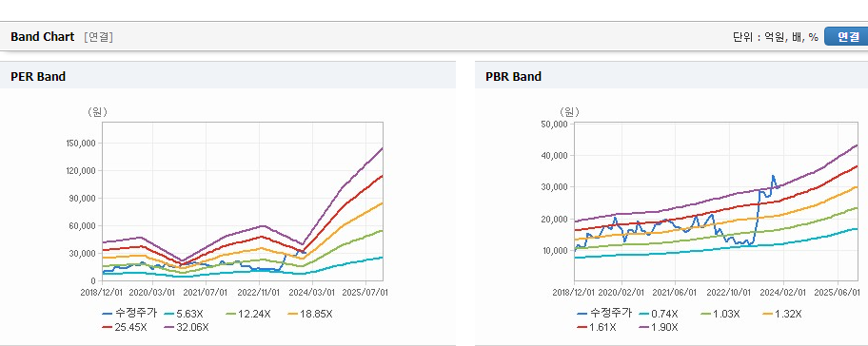Click 2025/06/01 date label in PBR chart
This screenshot has height=346, width=868.
coord(836,292)
